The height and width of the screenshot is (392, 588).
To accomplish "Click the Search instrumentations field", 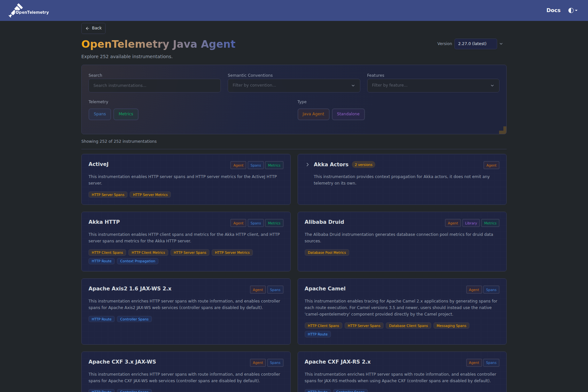I will point(155,86).
